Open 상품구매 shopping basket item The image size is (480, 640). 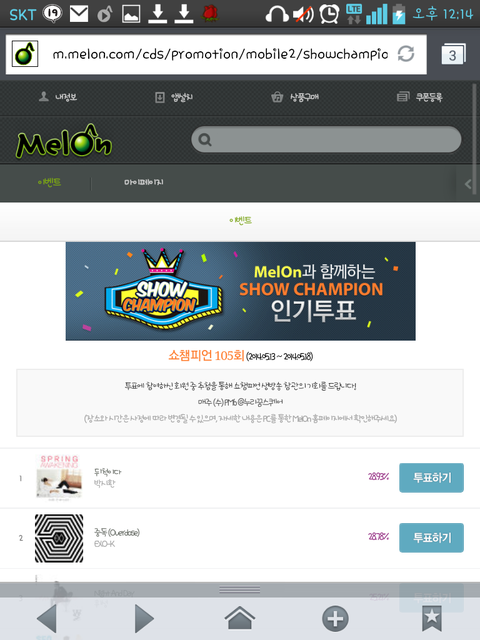(x=295, y=97)
